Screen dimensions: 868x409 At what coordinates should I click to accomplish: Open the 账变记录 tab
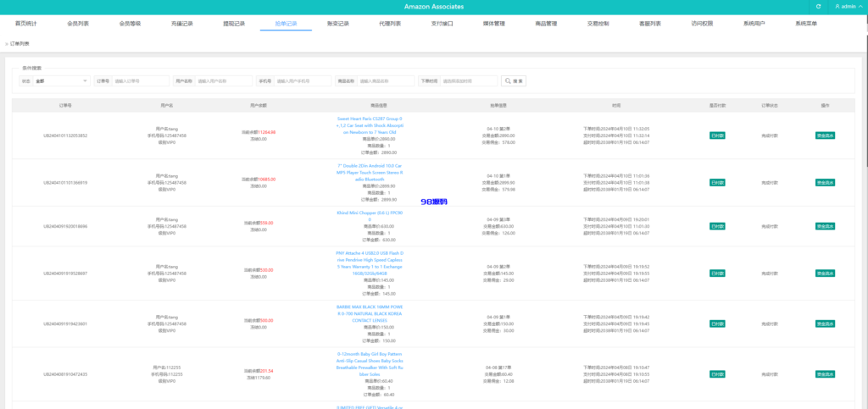(x=338, y=24)
